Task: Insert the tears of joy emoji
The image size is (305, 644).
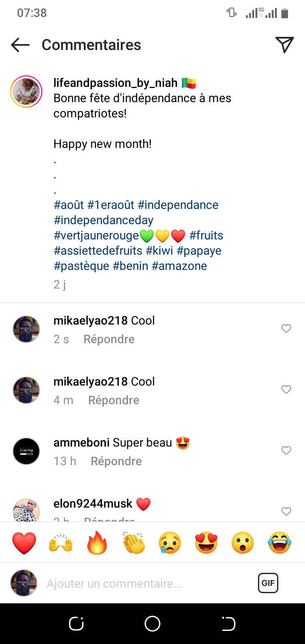Action: [280, 543]
